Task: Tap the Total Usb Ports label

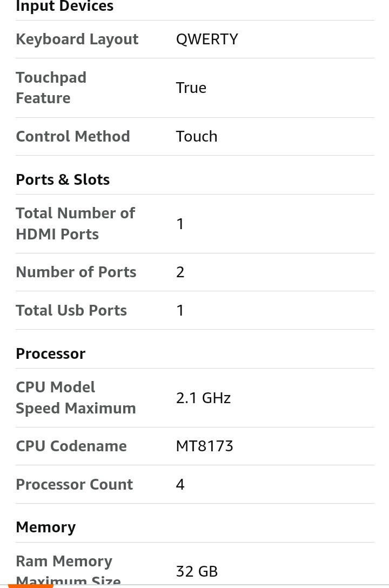Action: coord(71,311)
